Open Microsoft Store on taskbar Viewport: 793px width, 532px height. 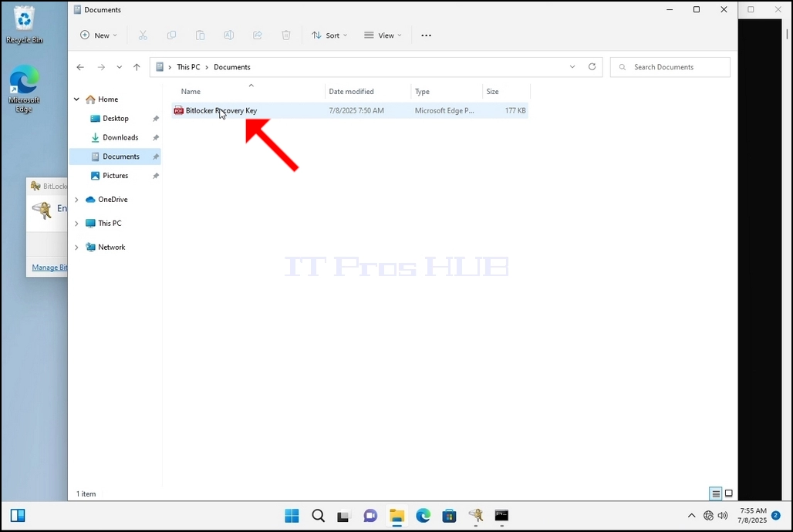pyautogui.click(x=449, y=516)
